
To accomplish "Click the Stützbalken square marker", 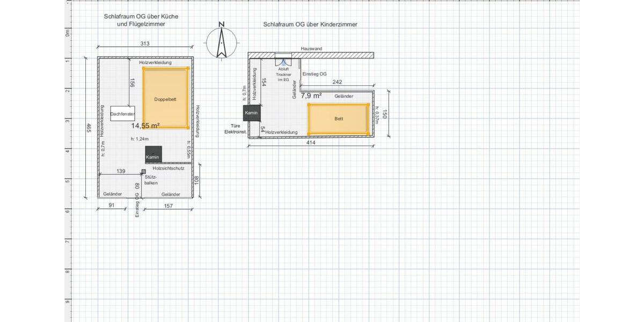I will tap(143, 170).
